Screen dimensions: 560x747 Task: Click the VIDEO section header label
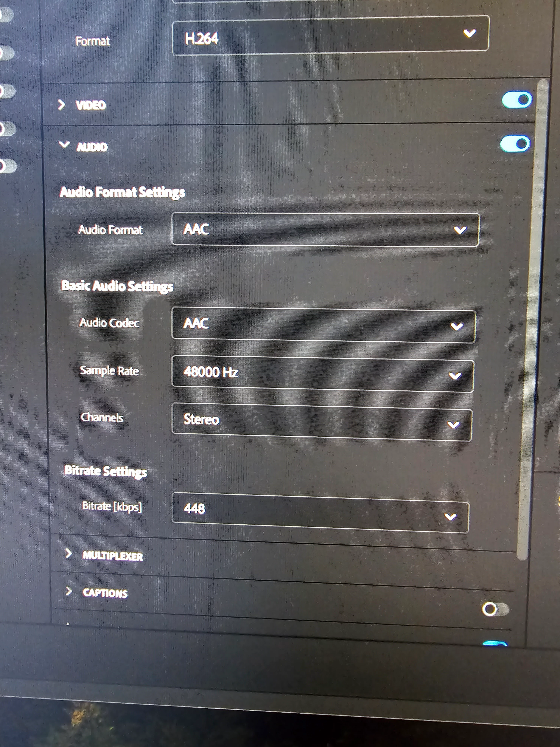(91, 105)
